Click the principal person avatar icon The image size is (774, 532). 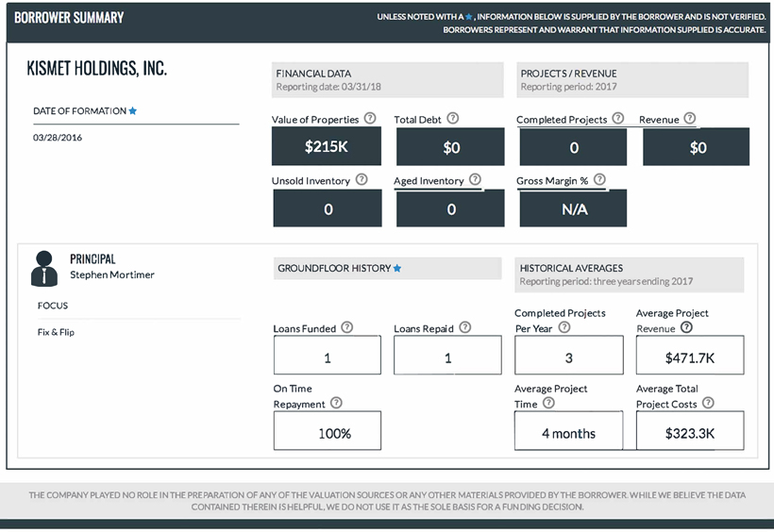coord(43,268)
